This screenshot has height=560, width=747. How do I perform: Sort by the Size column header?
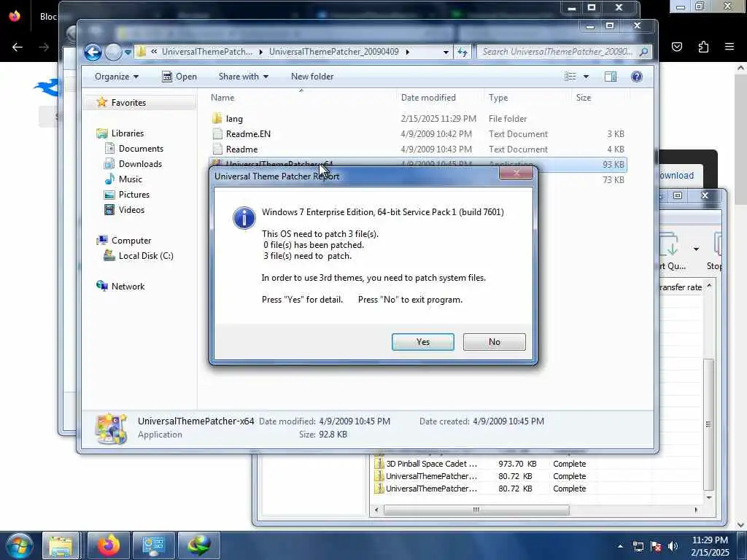click(600, 98)
